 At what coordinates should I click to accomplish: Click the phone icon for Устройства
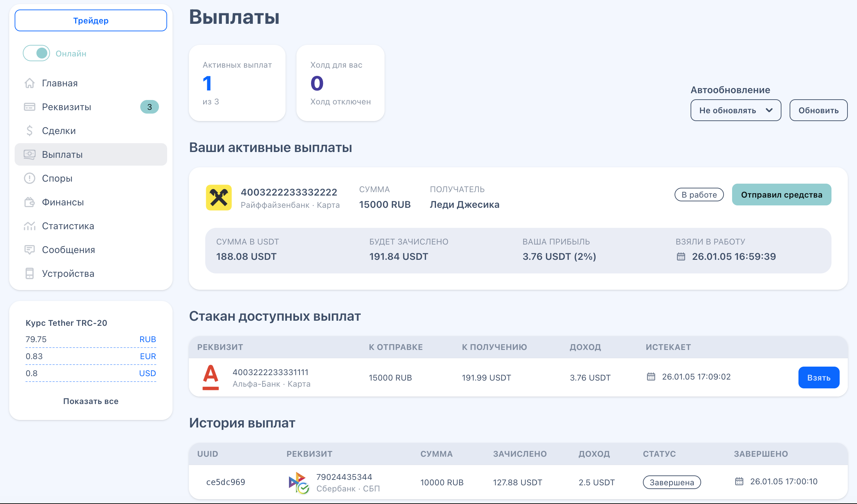click(30, 274)
